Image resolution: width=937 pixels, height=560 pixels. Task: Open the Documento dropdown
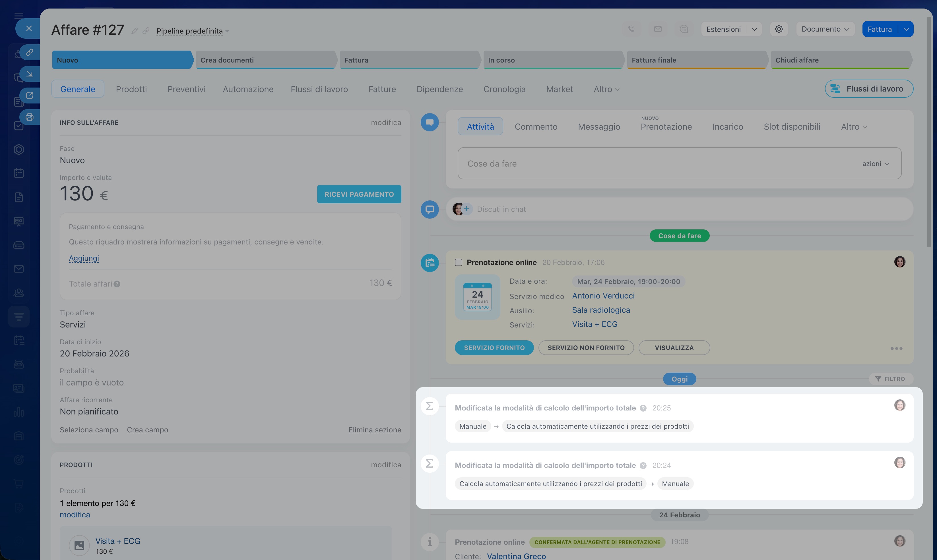pos(825,29)
